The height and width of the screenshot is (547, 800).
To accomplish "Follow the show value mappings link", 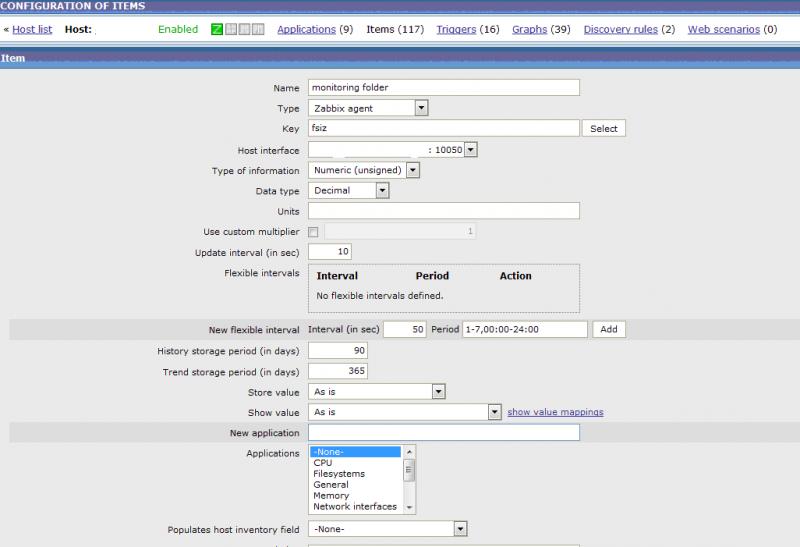I will (555, 412).
